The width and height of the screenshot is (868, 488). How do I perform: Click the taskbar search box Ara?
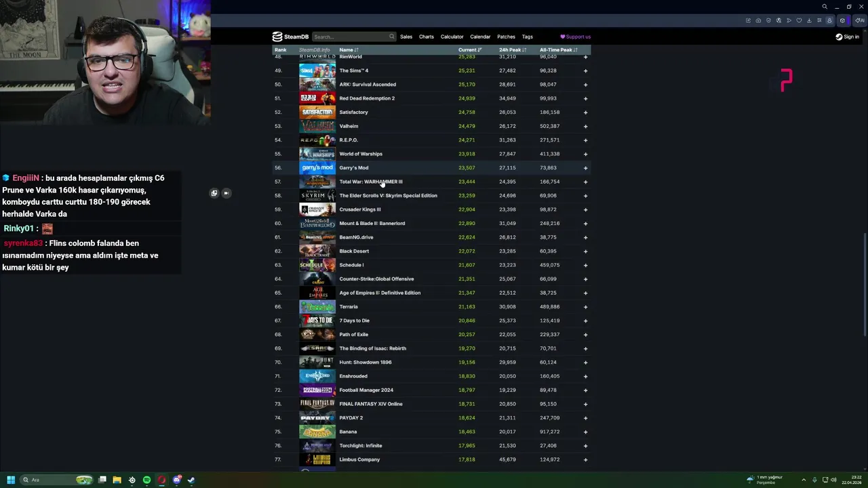pyautogui.click(x=56, y=480)
